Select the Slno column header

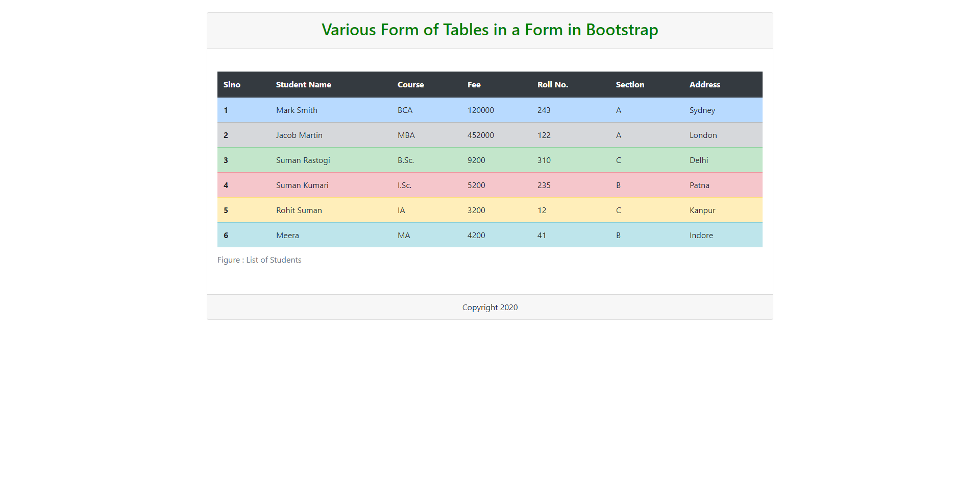coord(232,84)
